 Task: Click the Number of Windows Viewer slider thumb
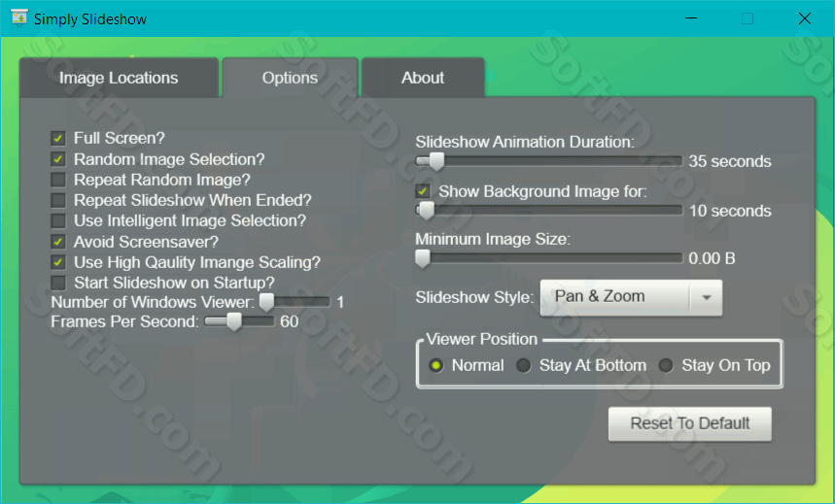pyautogui.click(x=266, y=302)
